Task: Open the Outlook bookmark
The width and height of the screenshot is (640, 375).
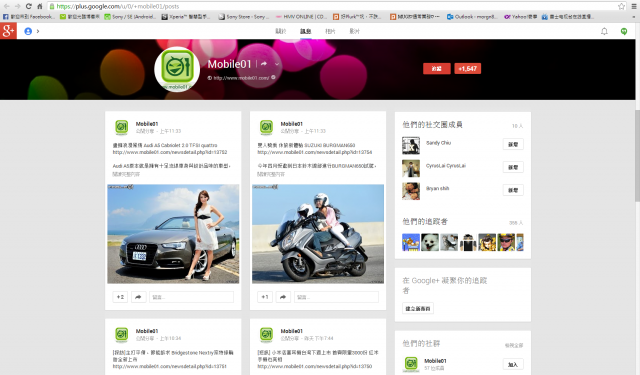Action: [472, 17]
